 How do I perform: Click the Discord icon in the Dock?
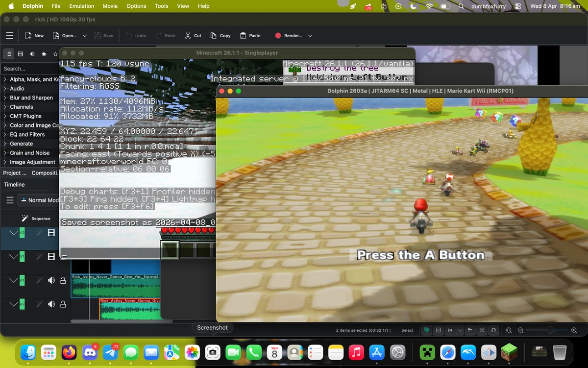coord(89,352)
